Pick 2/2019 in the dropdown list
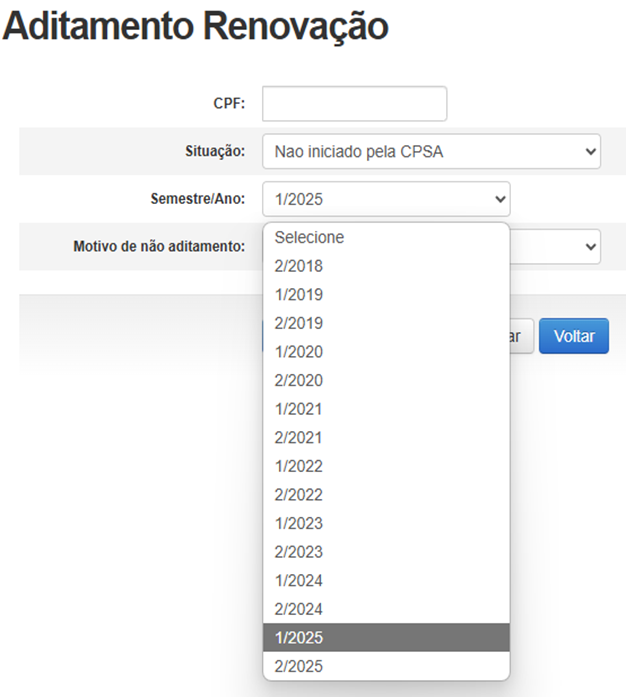This screenshot has height=697, width=626. [x=385, y=323]
